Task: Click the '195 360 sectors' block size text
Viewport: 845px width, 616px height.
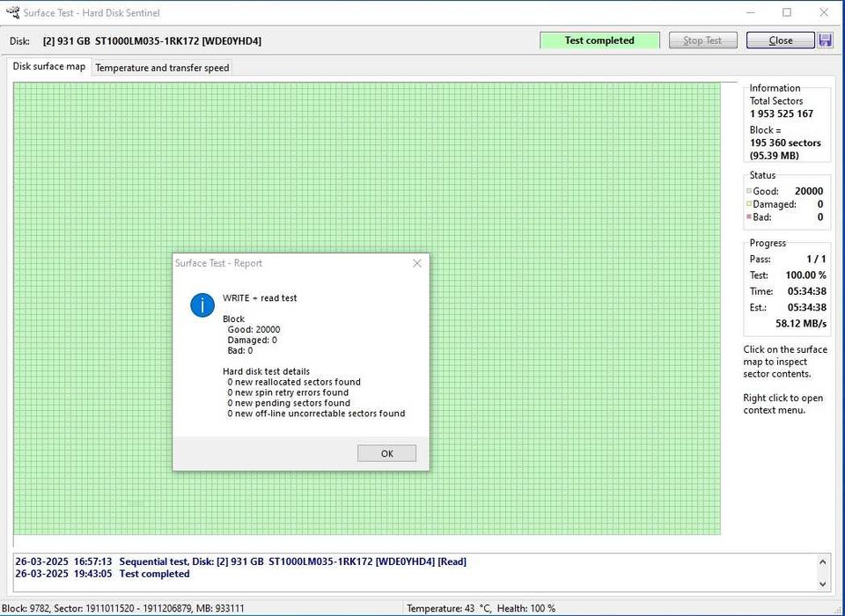Action: tap(785, 143)
